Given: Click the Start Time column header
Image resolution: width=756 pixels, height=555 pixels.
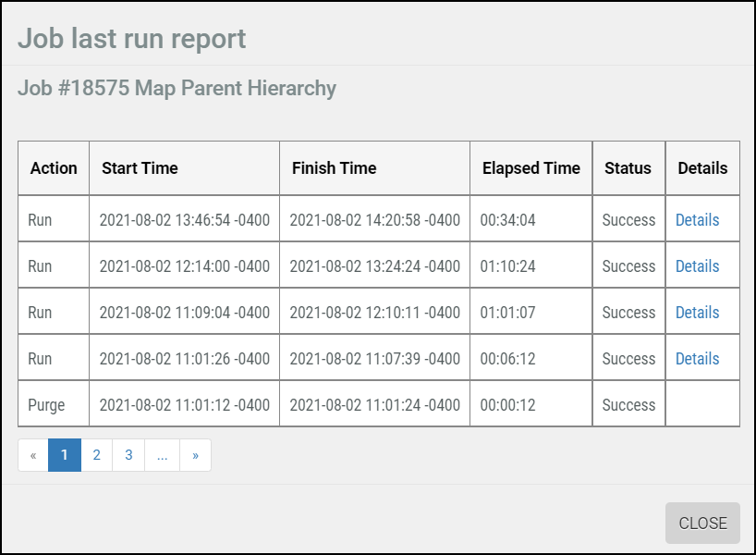Looking at the screenshot, I should point(184,168).
